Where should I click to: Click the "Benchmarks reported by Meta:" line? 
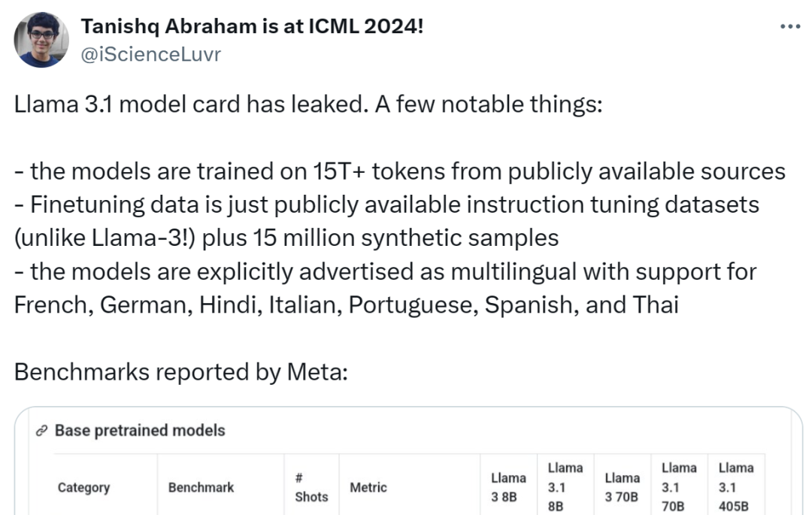coord(181,372)
